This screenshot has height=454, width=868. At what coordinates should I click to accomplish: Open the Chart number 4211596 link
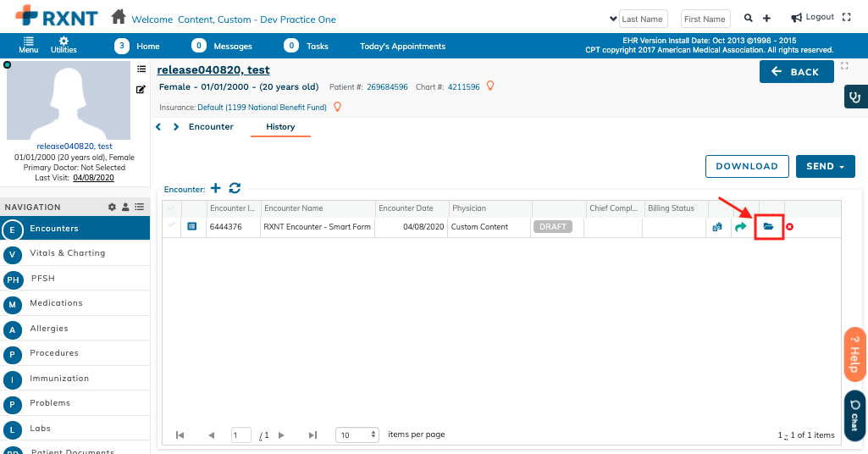(x=463, y=87)
